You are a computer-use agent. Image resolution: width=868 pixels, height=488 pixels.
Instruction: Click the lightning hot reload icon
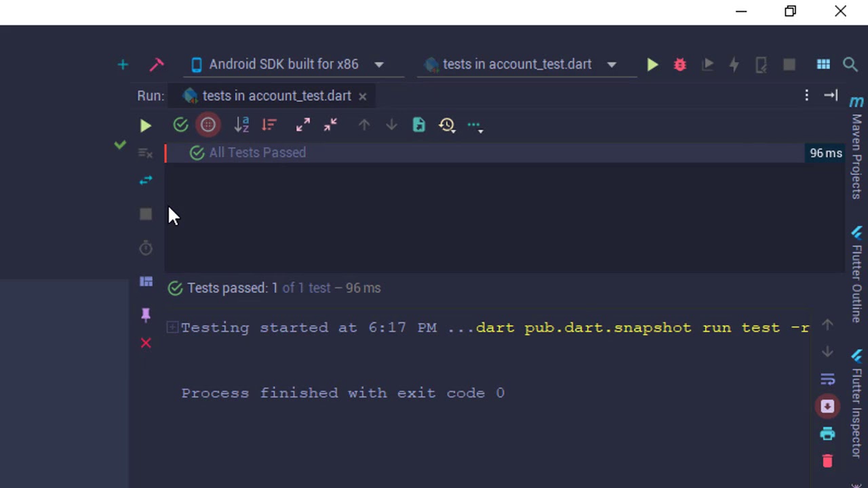[x=734, y=64]
